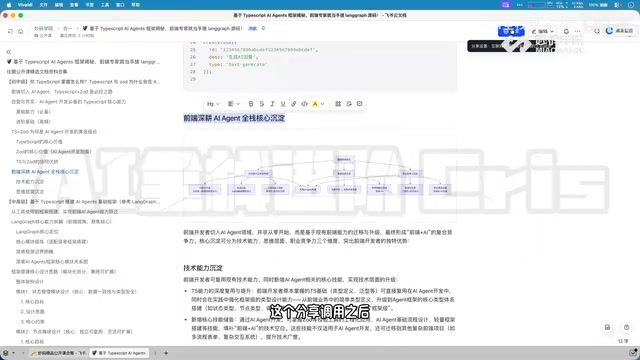This screenshot has height=360, width=640.
Task: Click the selected heading '前端深耕 AI Agent 全栈核心沉淀'
Action: (x=234, y=118)
